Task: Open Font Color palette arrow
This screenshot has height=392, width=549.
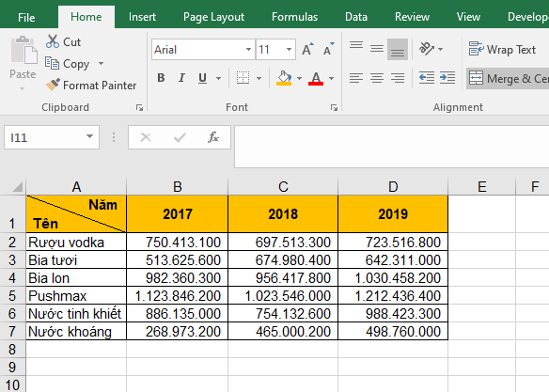Action: (x=331, y=78)
